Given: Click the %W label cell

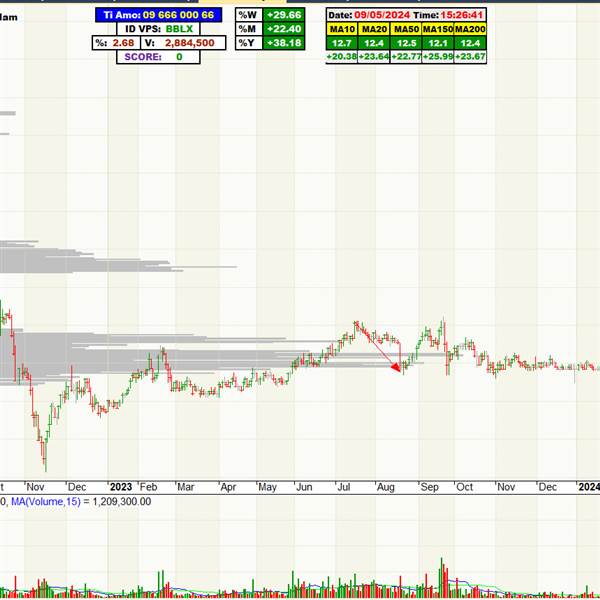Looking at the screenshot, I should [x=249, y=15].
